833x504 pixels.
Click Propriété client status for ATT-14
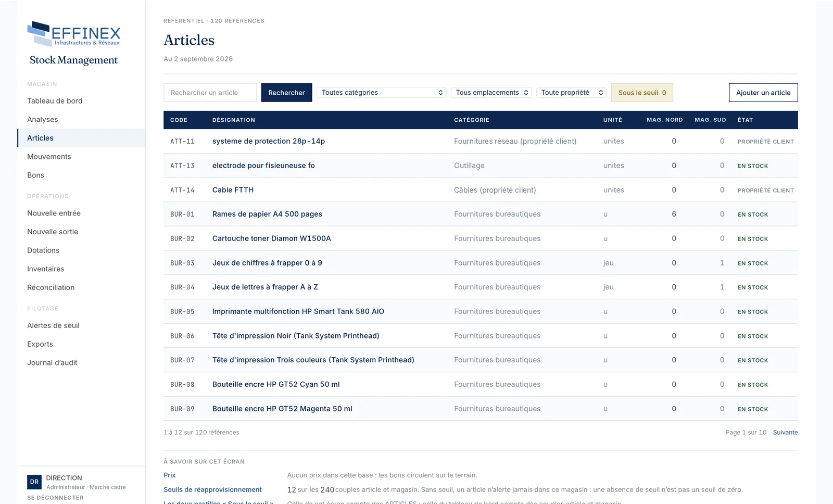tap(766, 191)
